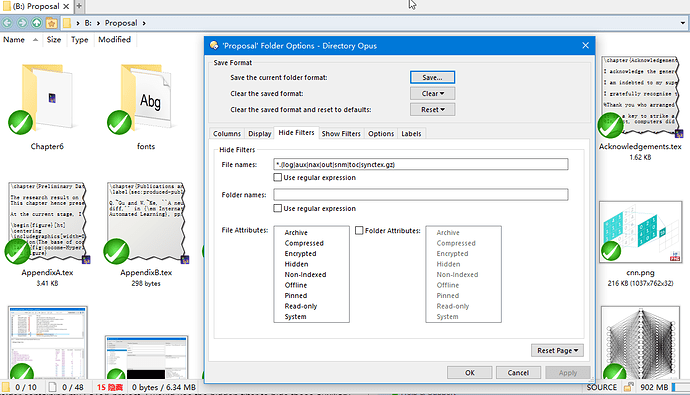Switch to the Columns tab
This screenshot has width=690, height=395.
227,134
